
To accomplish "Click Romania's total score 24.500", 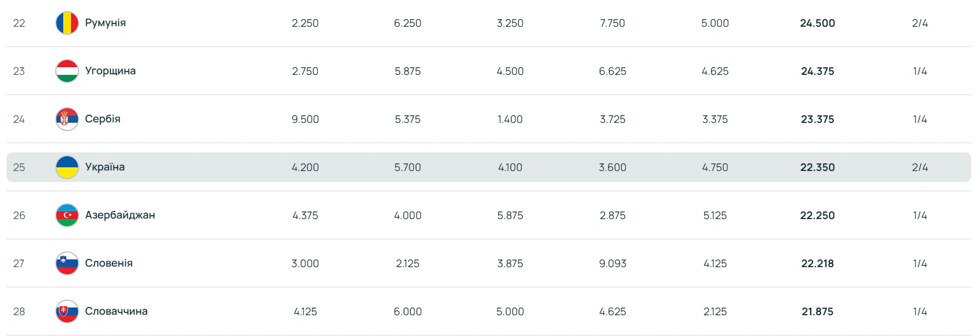I will pyautogui.click(x=817, y=23).
